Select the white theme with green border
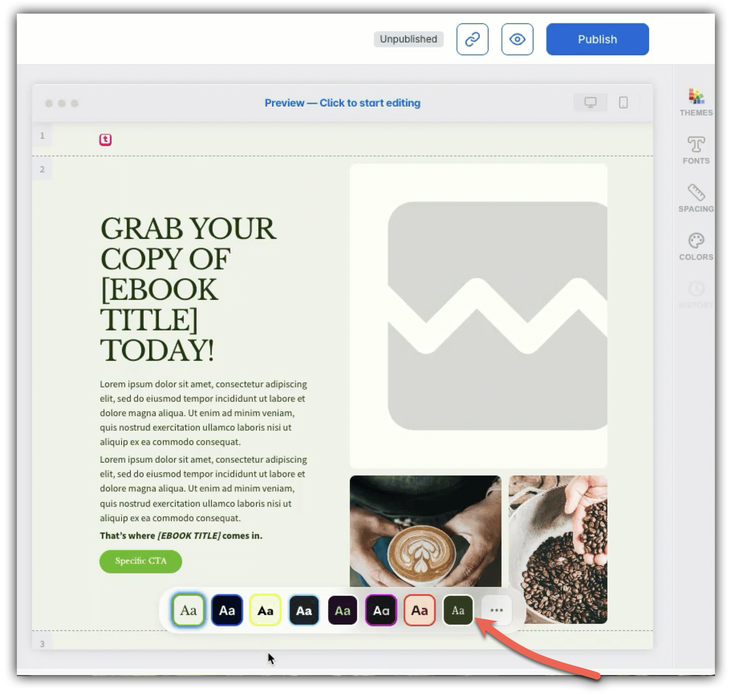Image resolution: width=747 pixels, height=700 pixels. (188, 610)
